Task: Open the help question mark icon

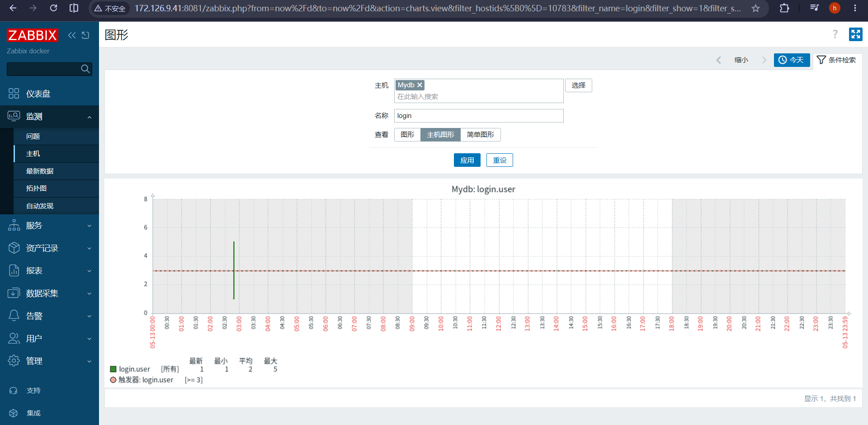Action: click(x=835, y=34)
